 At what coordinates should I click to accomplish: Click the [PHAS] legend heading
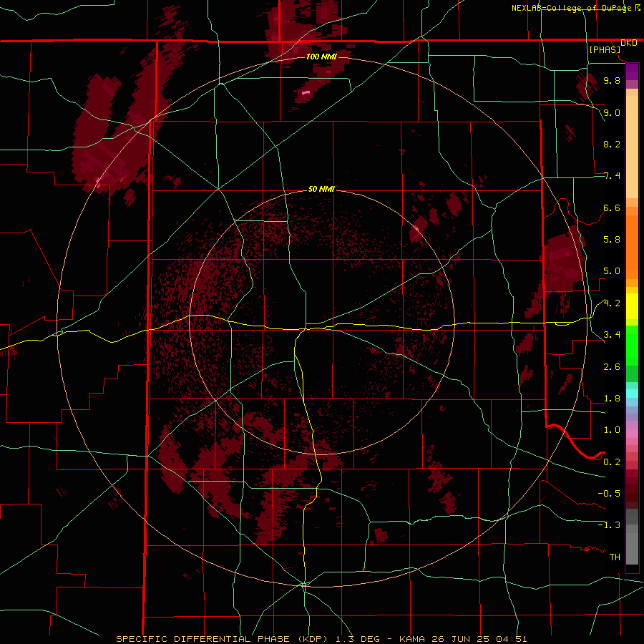(x=605, y=49)
